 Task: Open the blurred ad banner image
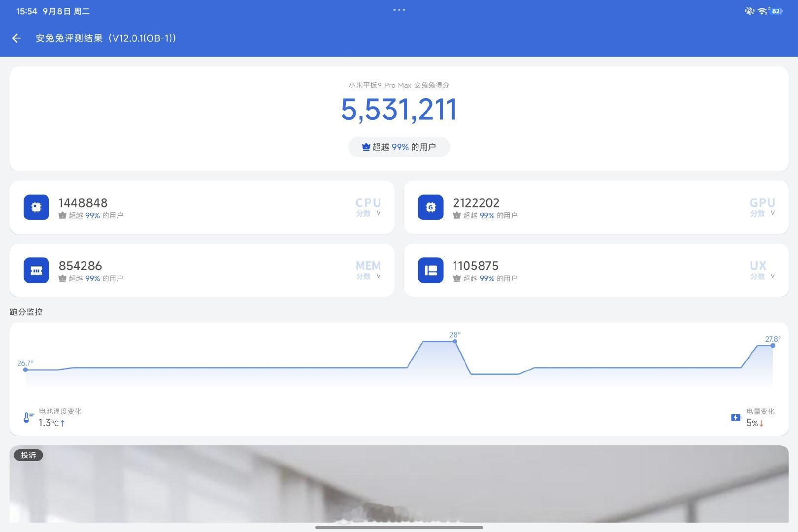399,484
